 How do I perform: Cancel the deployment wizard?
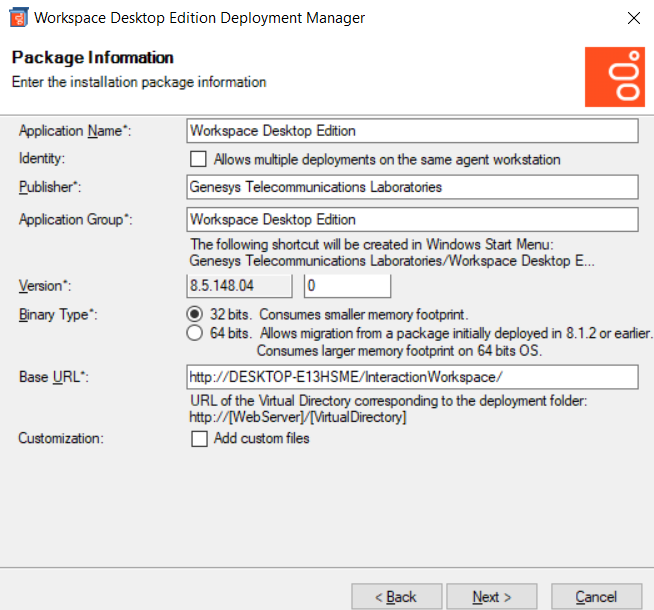pyautogui.click(x=596, y=597)
